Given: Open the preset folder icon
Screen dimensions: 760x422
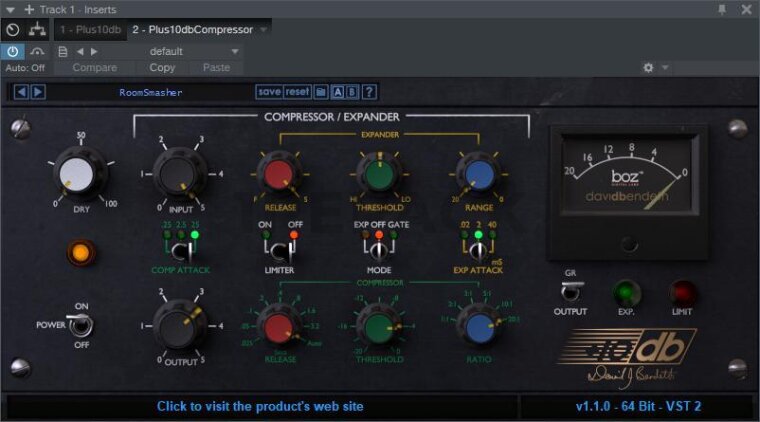Looking at the screenshot, I should pyautogui.click(x=321, y=92).
